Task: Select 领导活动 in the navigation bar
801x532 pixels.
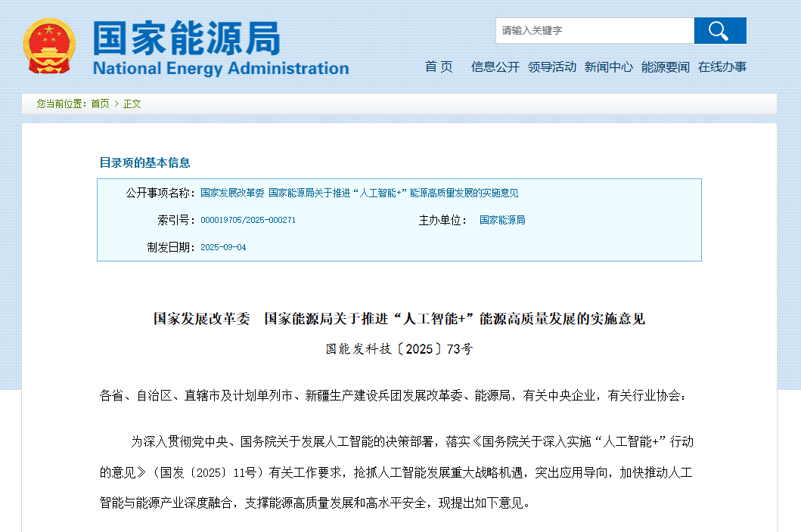Action: click(551, 66)
